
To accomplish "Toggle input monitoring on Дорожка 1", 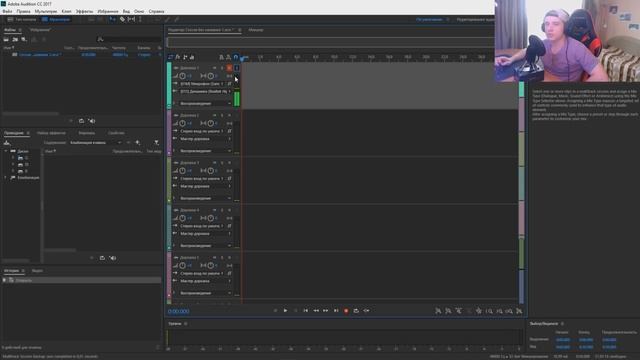I will pos(237,68).
